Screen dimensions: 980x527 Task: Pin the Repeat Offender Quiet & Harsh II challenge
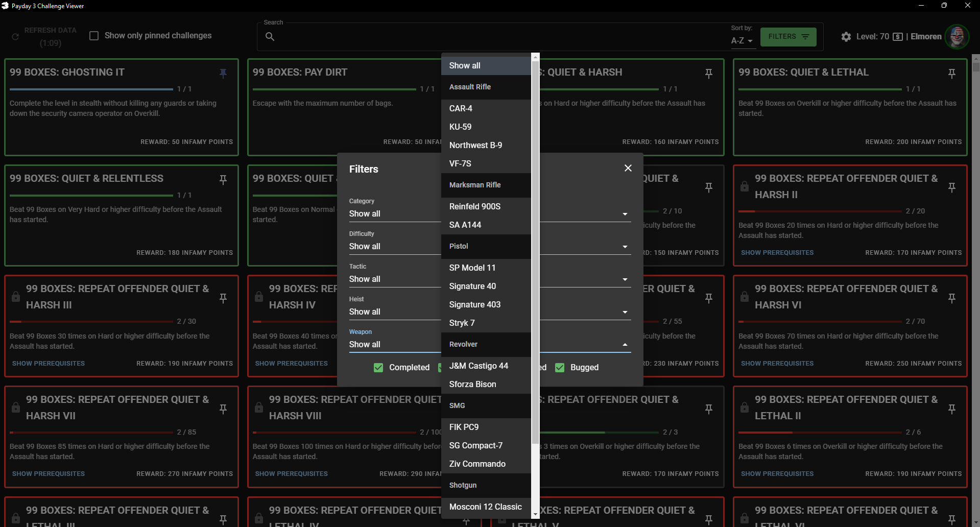coord(952,187)
